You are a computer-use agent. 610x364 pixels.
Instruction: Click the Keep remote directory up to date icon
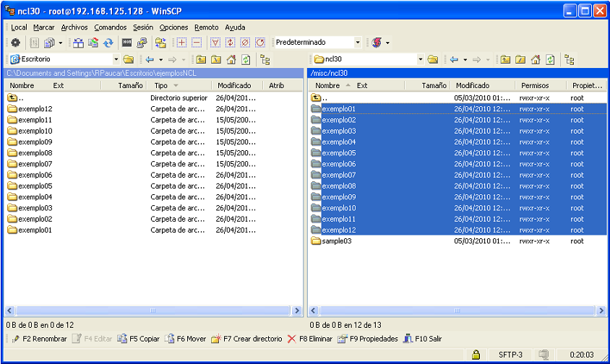[x=93, y=43]
